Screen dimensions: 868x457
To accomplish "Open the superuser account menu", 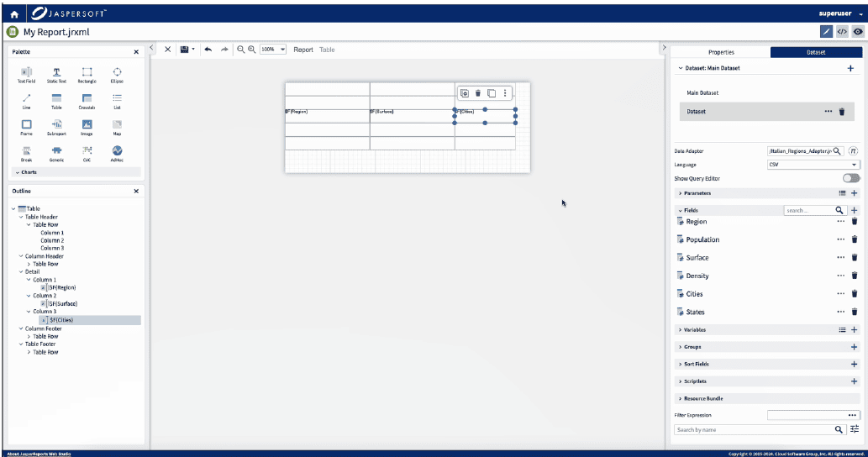I will click(x=839, y=14).
